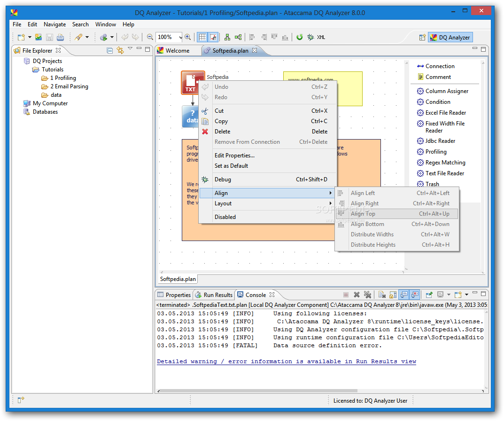Open the New file dropdown arrow
Screen dimensions: 504x421
(x=30, y=37)
